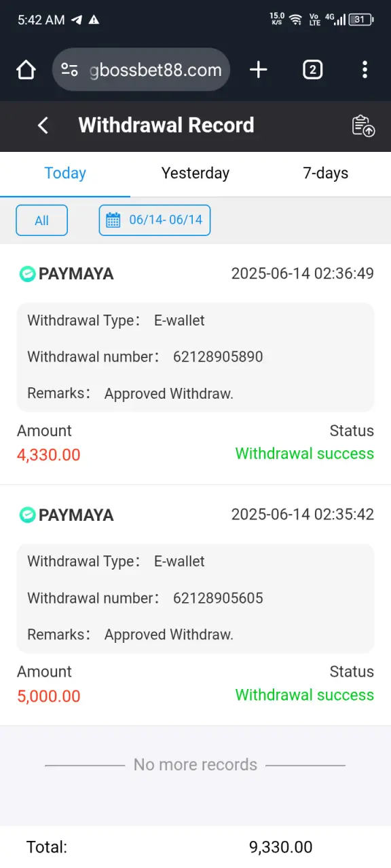Open the browser three-dot menu
This screenshot has width=391, height=868.
[x=365, y=69]
